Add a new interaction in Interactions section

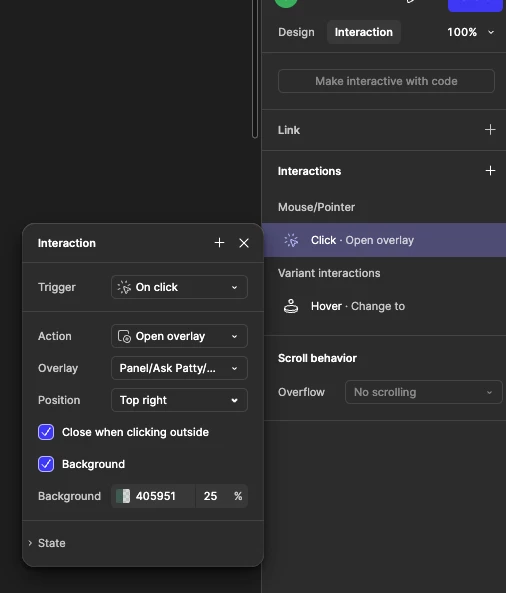(x=490, y=171)
